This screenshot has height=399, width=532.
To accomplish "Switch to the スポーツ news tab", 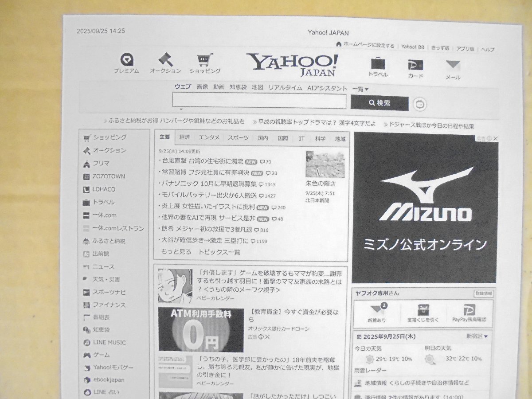I will click(x=238, y=138).
